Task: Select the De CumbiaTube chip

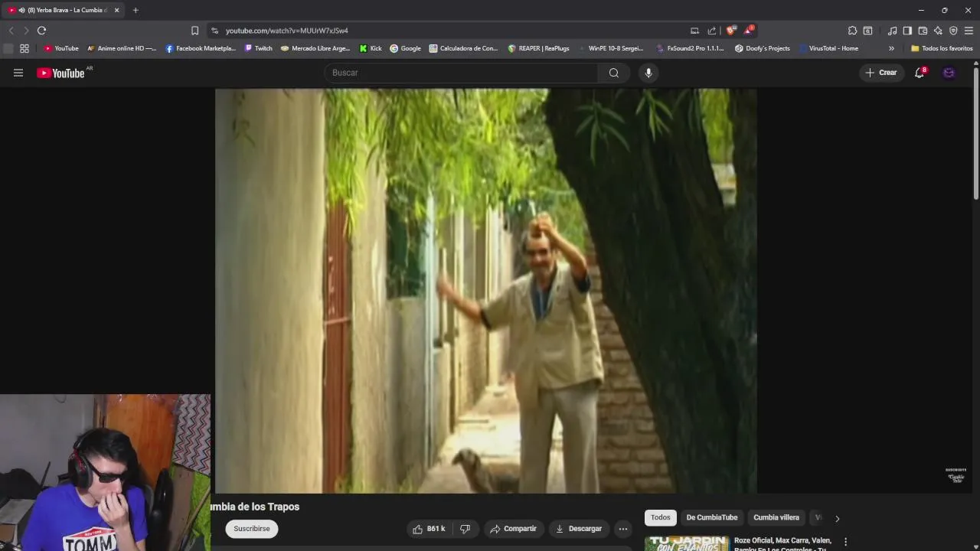Action: [x=711, y=517]
